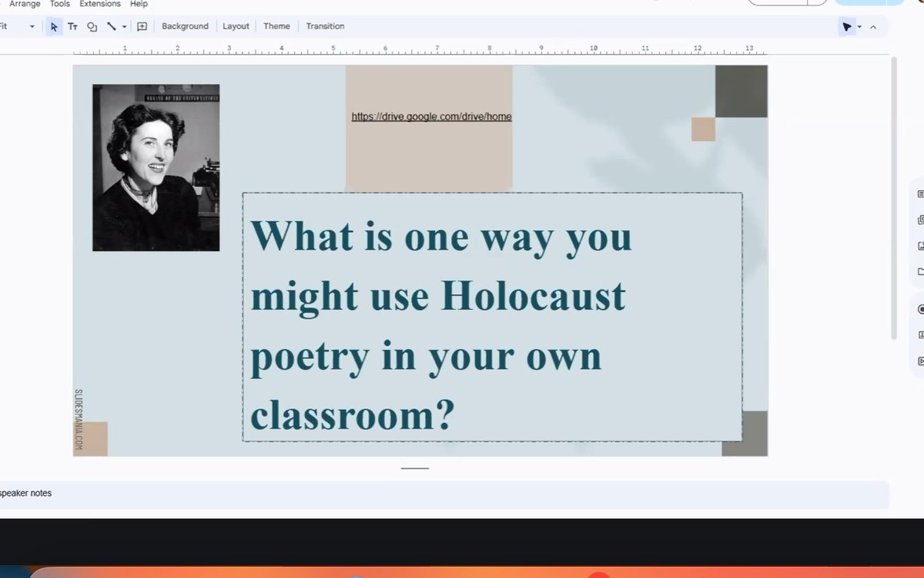Activate the Select arrow tool
924x578 pixels.
point(53,26)
